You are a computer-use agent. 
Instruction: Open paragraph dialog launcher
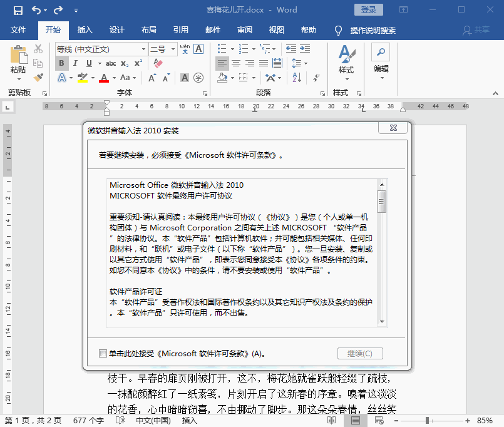(322, 93)
